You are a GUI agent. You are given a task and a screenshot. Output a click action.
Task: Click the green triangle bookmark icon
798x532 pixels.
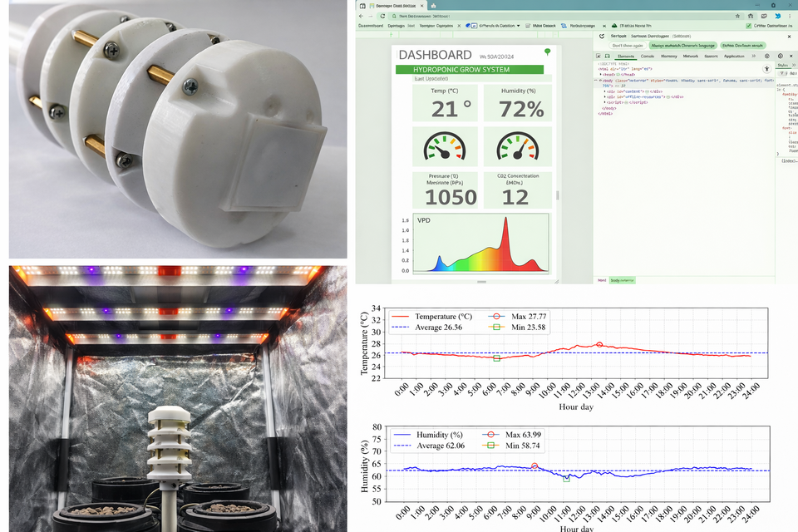(x=614, y=26)
